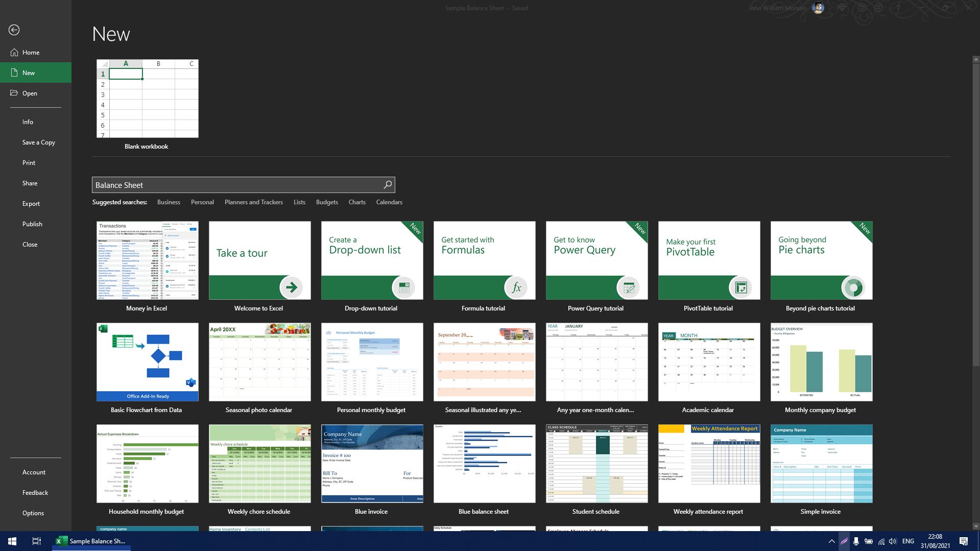Open the PivotTable tutorial template
The width and height of the screenshot is (980, 551).
(x=709, y=260)
